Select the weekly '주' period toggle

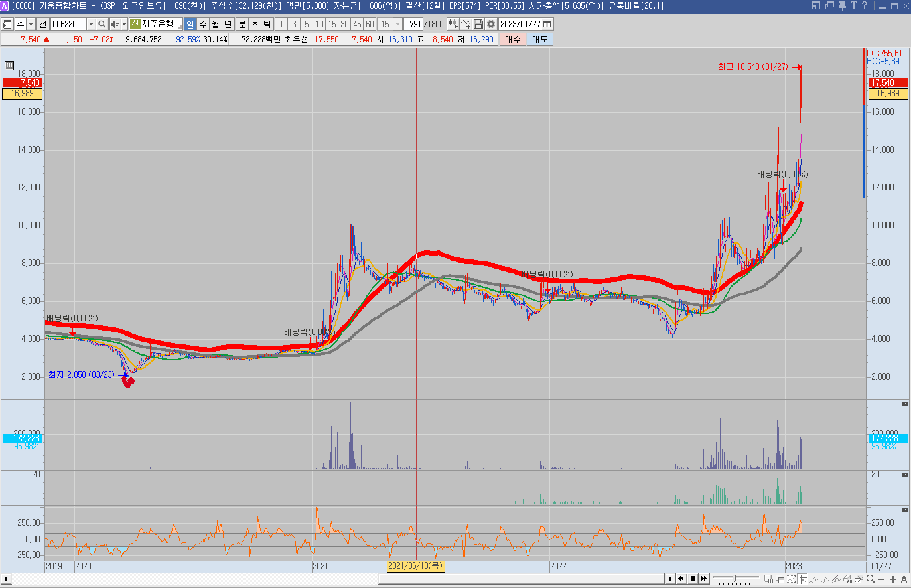click(203, 24)
